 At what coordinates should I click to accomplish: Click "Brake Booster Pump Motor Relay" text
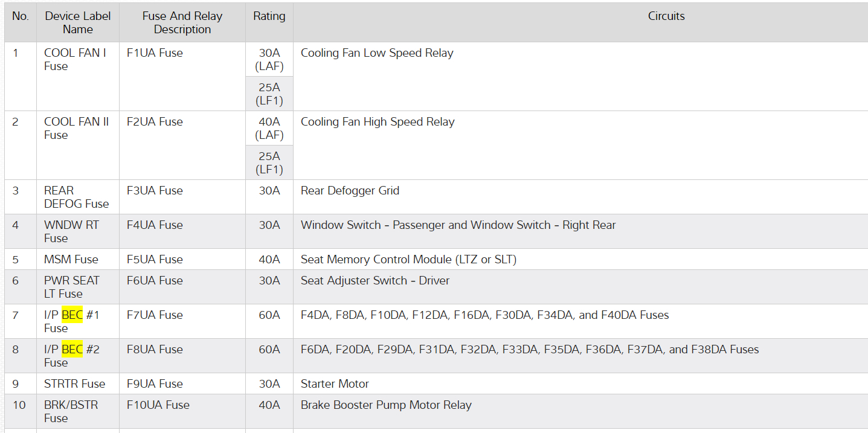point(386,405)
